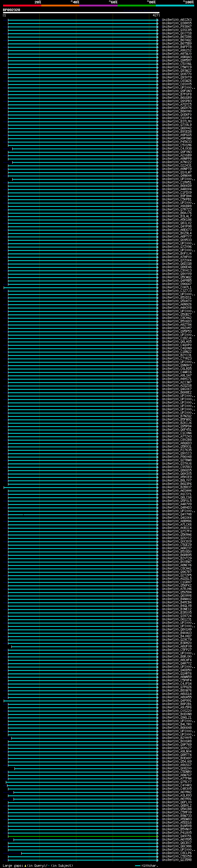Open hit UniRef100_Q0ITS8
This screenshot has width=197, height=868.
point(177,33)
